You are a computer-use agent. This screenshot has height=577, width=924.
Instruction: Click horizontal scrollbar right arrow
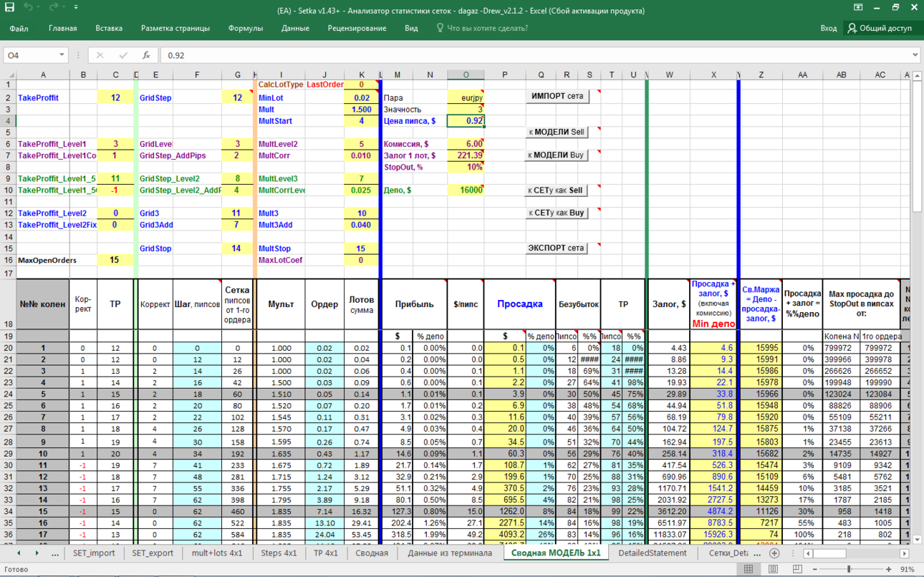click(x=905, y=553)
